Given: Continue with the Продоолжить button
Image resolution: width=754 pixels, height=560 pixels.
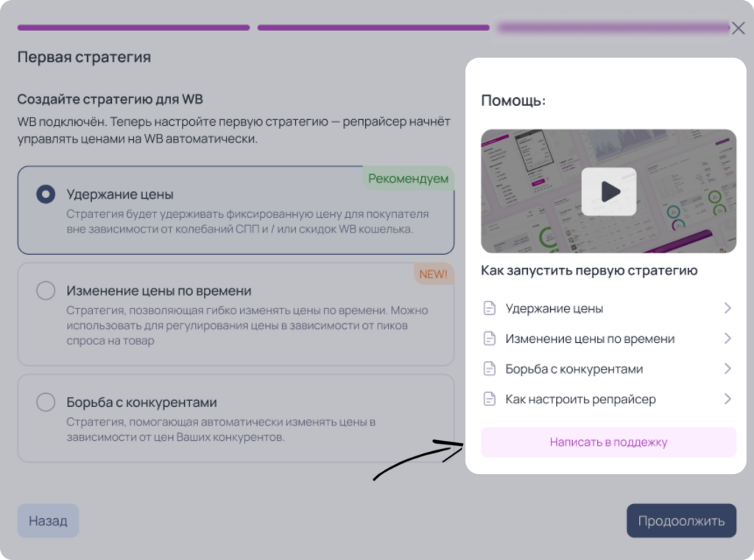Looking at the screenshot, I should point(681,520).
